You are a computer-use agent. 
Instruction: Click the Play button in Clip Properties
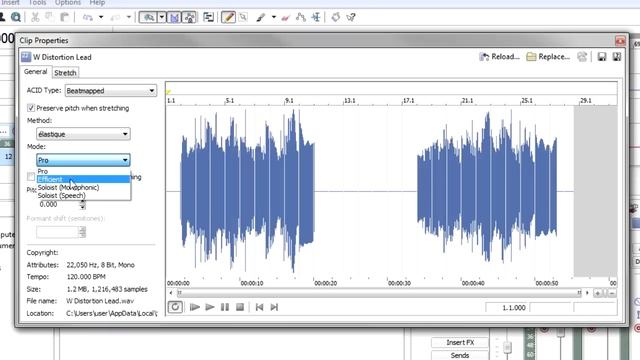pos(210,307)
